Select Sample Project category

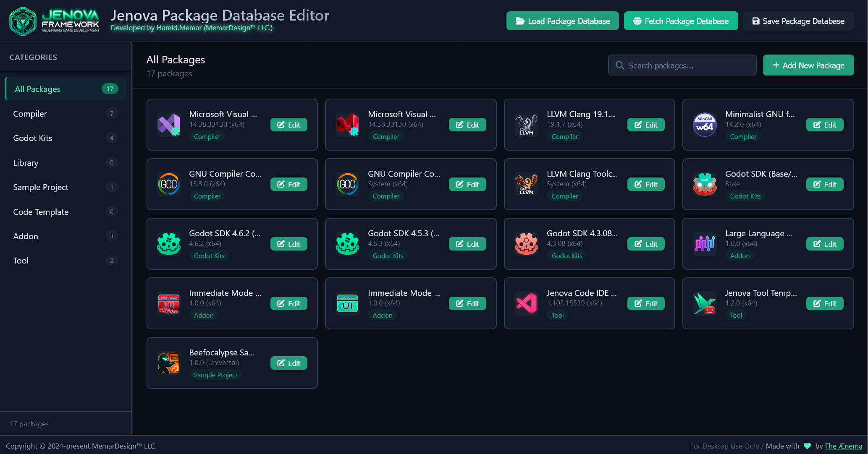(66, 187)
